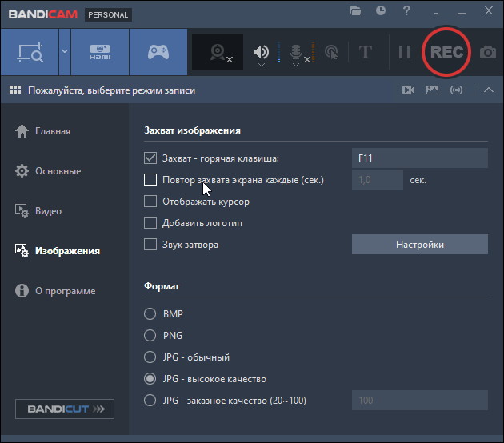Open the BANDICUT link button
Image resolution: width=504 pixels, height=443 pixels.
pos(65,409)
